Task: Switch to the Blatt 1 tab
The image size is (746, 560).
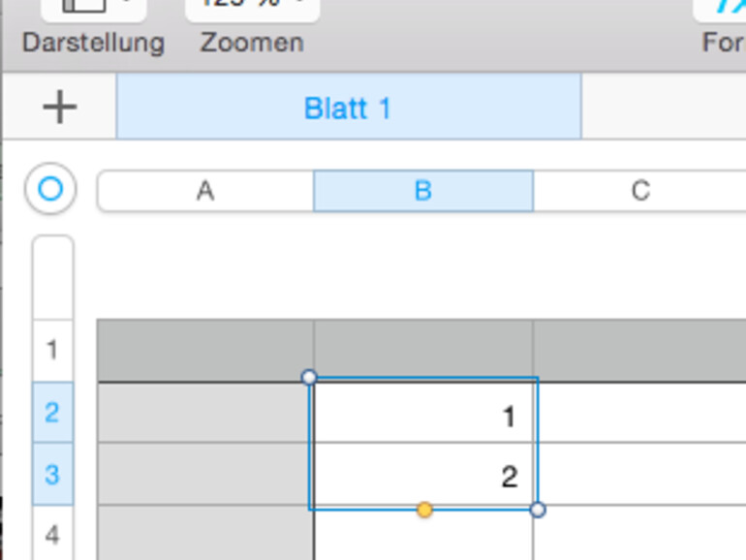Action: [x=348, y=107]
